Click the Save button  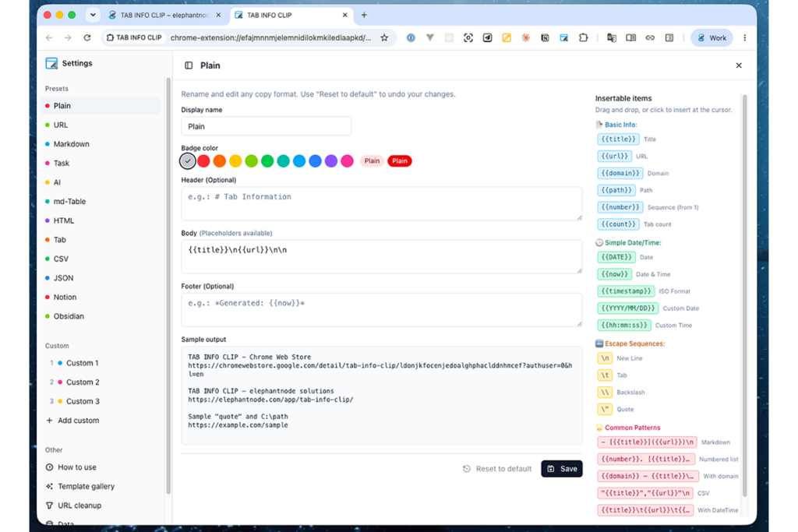562,469
